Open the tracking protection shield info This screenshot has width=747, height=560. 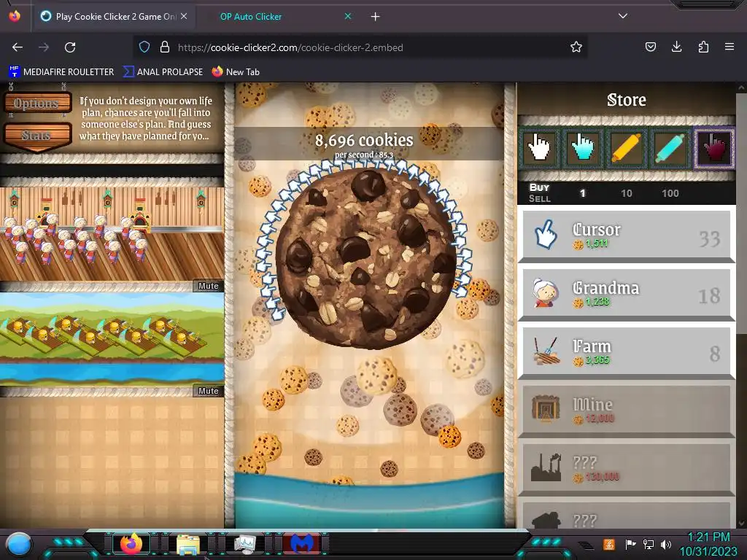tap(144, 47)
